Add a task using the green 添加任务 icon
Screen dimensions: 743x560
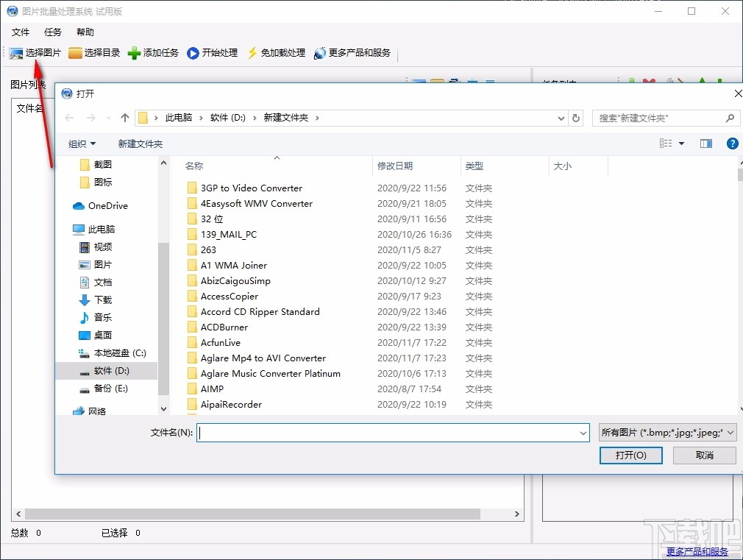pyautogui.click(x=152, y=52)
